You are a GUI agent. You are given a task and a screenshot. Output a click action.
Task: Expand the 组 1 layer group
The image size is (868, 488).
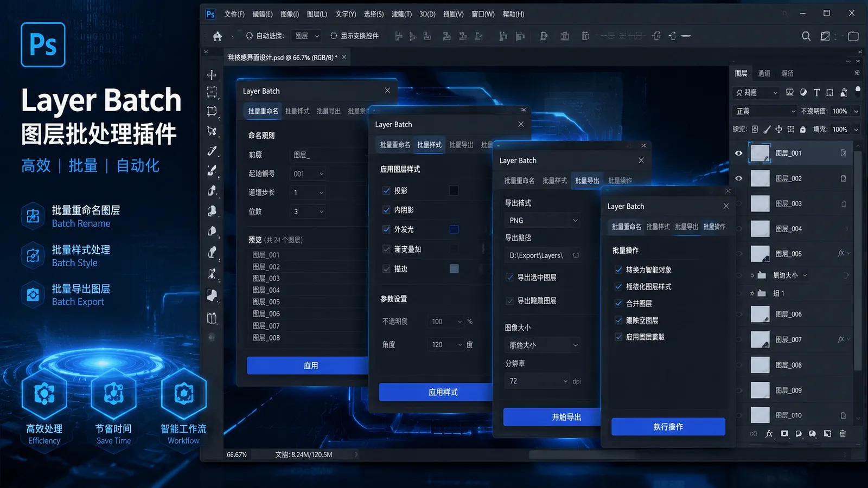752,293
